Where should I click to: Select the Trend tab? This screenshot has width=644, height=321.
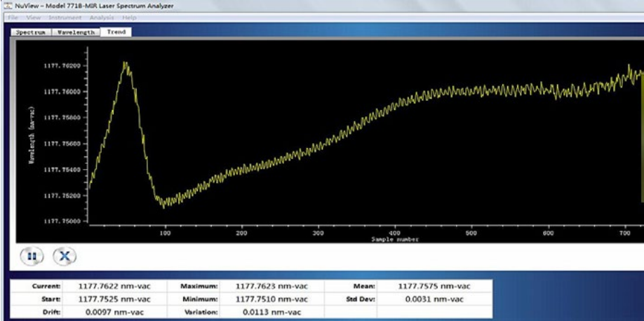click(x=116, y=32)
